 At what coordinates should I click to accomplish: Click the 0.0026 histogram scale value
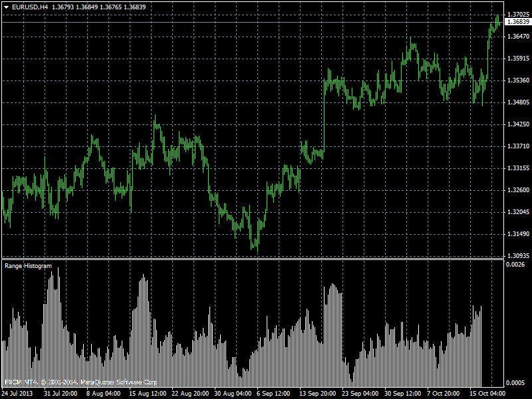(x=515, y=265)
